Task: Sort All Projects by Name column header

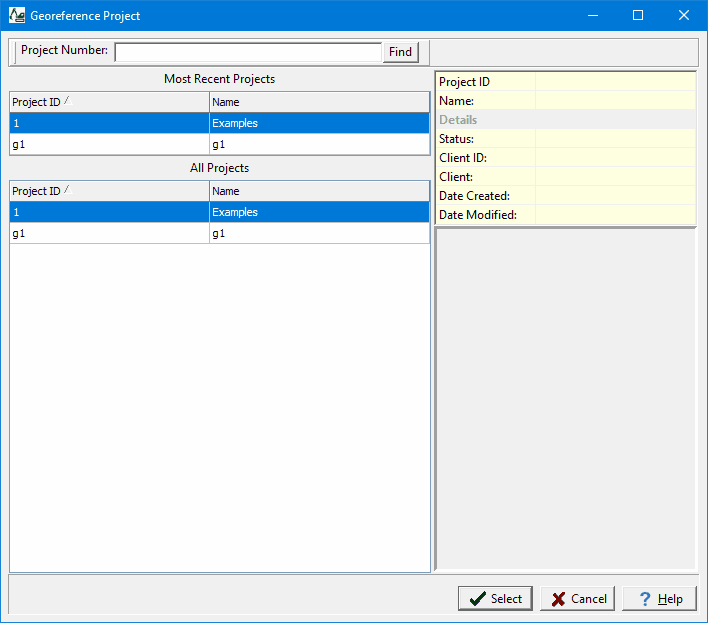Action: coord(318,191)
